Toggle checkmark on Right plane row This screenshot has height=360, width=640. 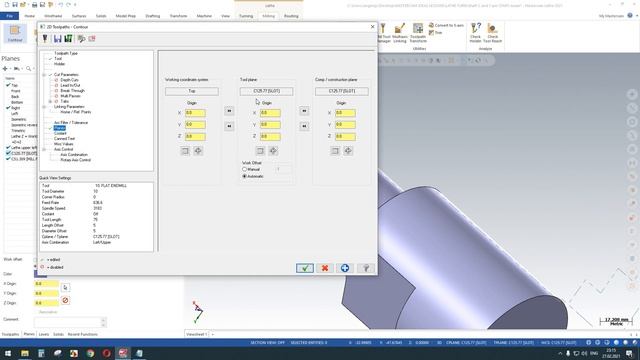(8, 108)
